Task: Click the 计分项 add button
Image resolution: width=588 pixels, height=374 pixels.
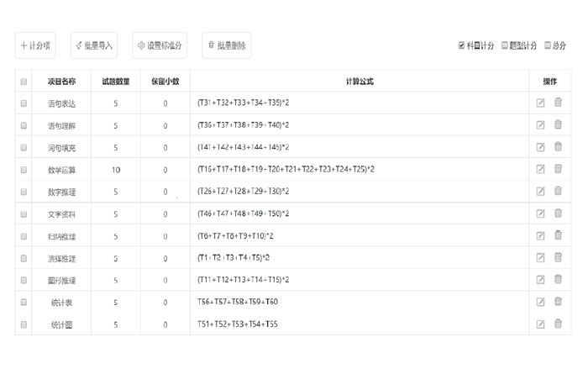Action: click(x=35, y=45)
